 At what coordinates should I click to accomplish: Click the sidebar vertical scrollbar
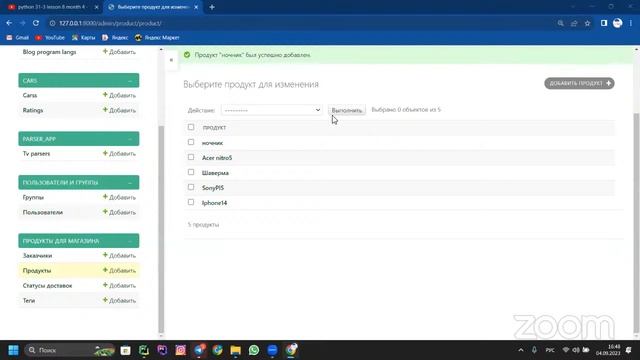[x=161, y=229]
